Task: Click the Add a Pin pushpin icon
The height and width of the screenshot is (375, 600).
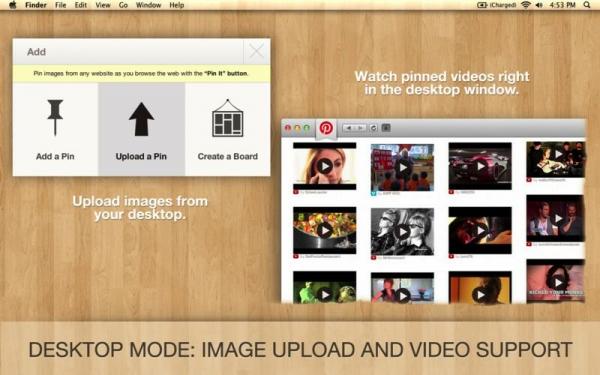Action: 55,117
